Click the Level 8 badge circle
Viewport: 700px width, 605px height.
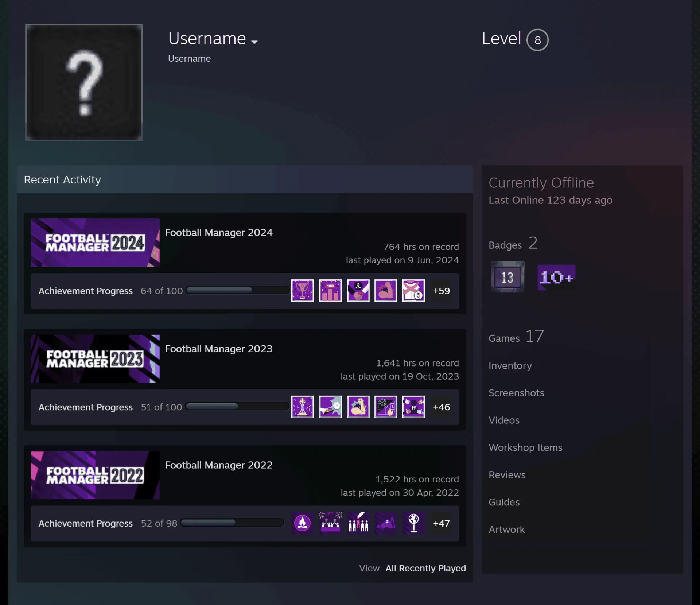(x=537, y=40)
